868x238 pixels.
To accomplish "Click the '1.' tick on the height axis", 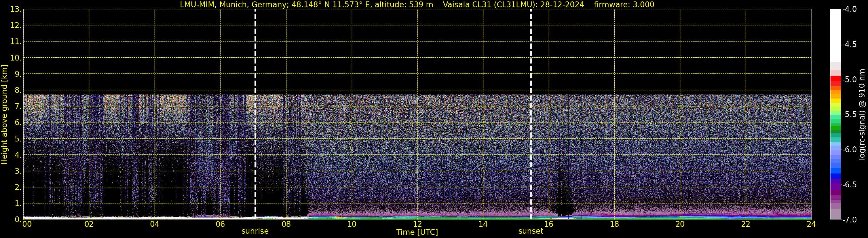I will [18, 203].
